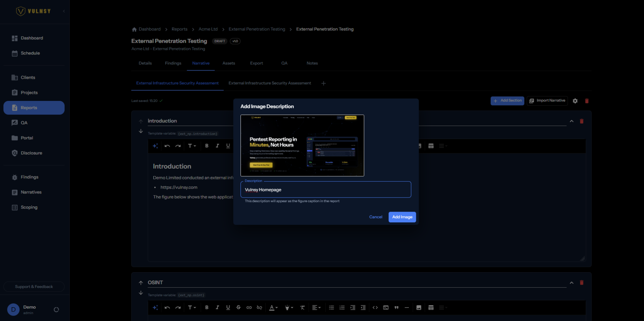The width and height of the screenshot is (644, 321).
Task: Click the Add Section button
Action: pyautogui.click(x=507, y=101)
